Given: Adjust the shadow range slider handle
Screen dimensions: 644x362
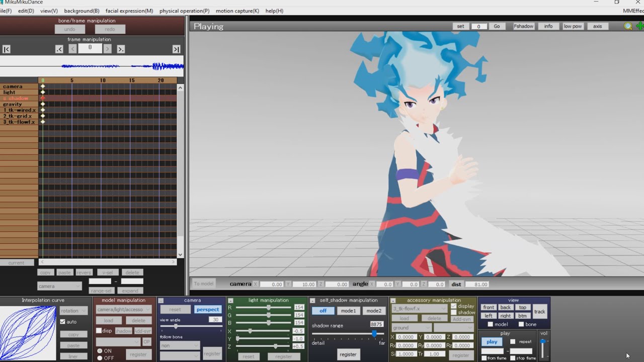Looking at the screenshot, I should click(x=374, y=334).
